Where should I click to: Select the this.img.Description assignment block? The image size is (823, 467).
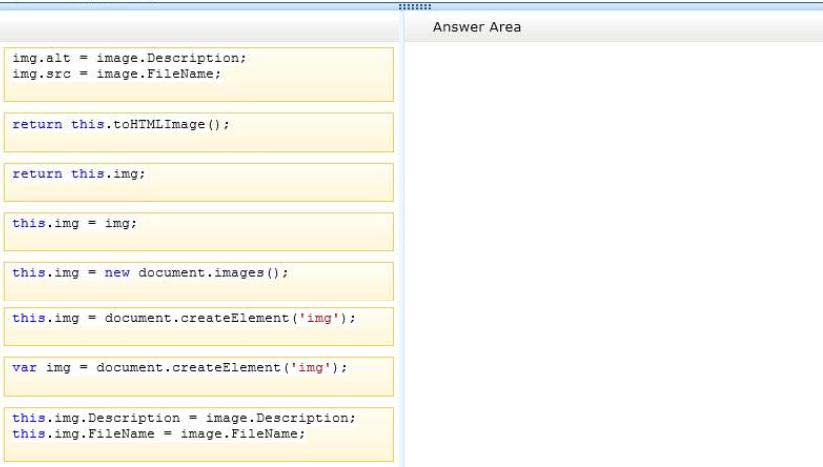(198, 434)
